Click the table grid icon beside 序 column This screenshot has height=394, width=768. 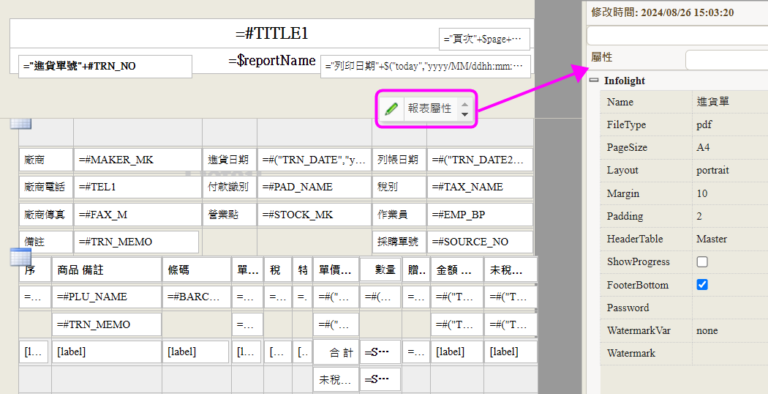pyautogui.click(x=21, y=257)
